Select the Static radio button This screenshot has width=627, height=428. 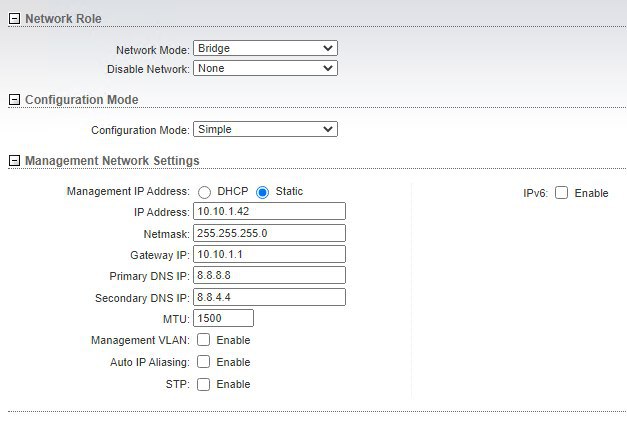click(262, 192)
